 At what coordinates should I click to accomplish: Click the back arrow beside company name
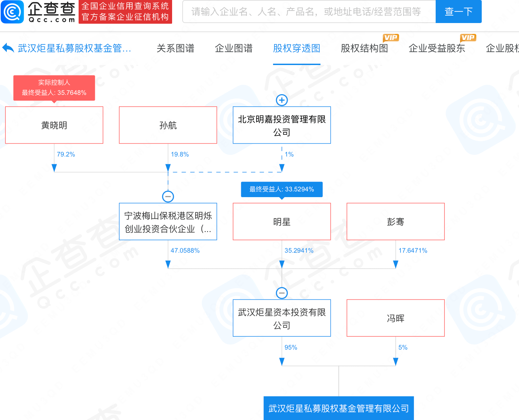tap(8, 48)
